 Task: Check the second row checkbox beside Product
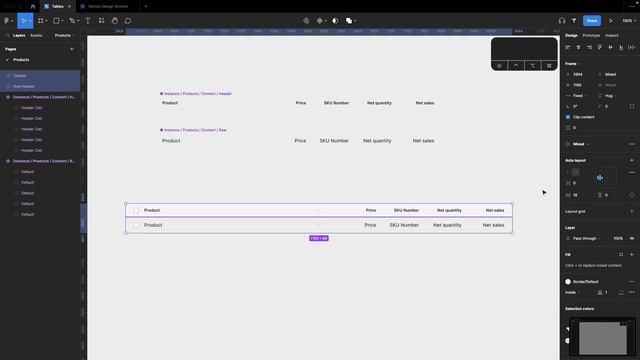click(x=136, y=225)
